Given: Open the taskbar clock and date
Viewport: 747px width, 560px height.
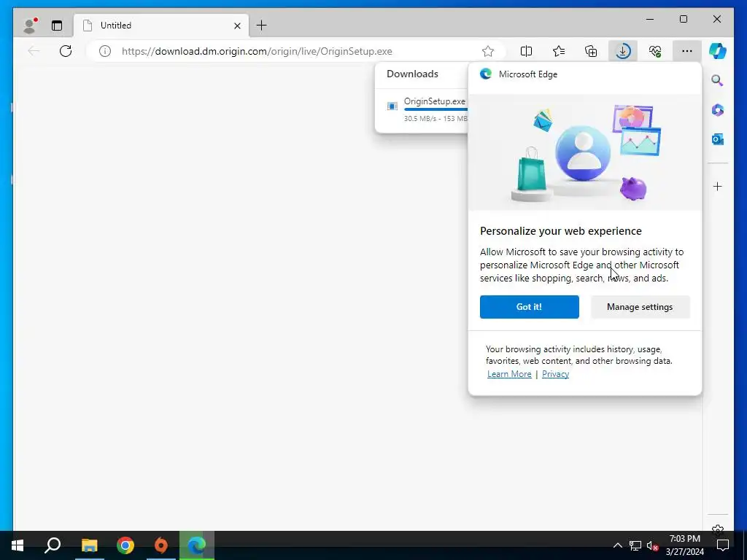Looking at the screenshot, I should [x=684, y=545].
